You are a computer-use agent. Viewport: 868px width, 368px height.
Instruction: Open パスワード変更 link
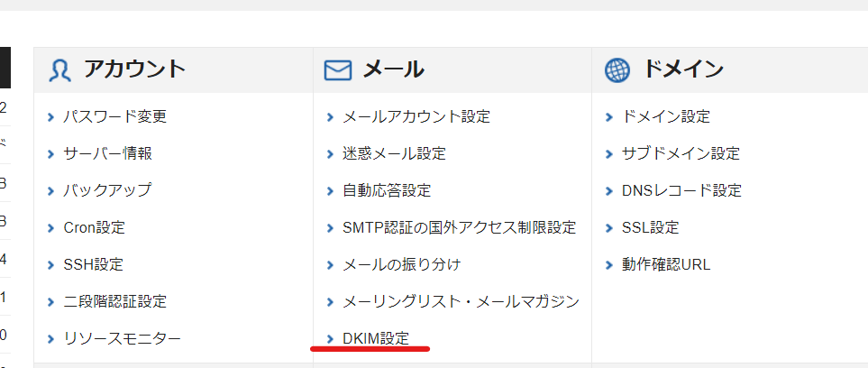point(114,116)
